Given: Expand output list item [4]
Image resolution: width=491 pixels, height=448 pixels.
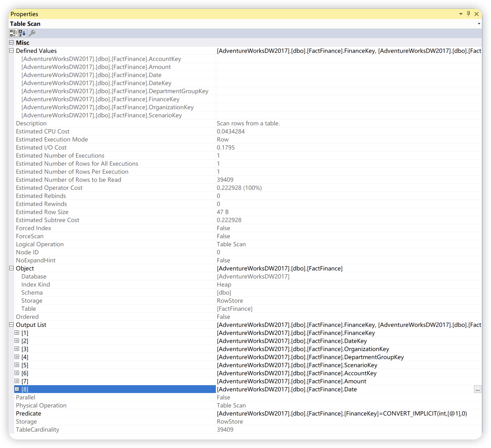Looking at the screenshot, I should (x=17, y=357).
